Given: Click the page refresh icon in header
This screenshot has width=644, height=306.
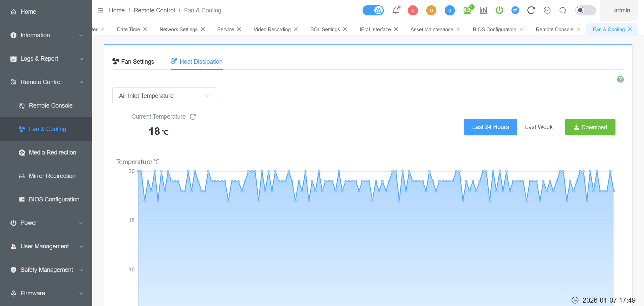Looking at the screenshot, I should [531, 10].
